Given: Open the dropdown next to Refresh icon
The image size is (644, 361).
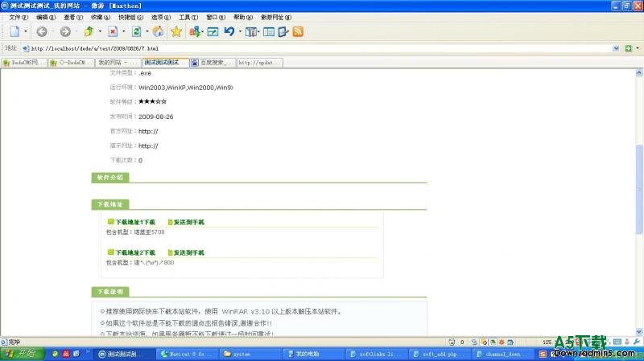Looking at the screenshot, I should coord(147,31).
